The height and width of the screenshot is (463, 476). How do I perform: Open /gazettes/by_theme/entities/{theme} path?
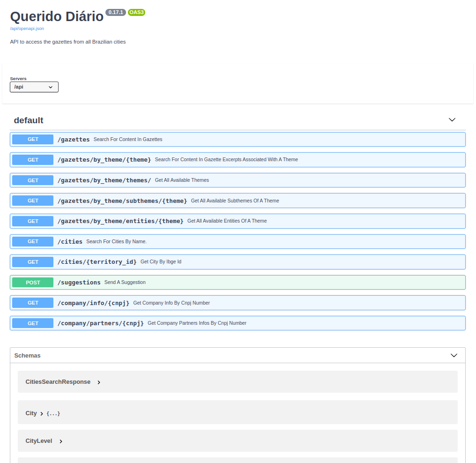[x=120, y=221]
